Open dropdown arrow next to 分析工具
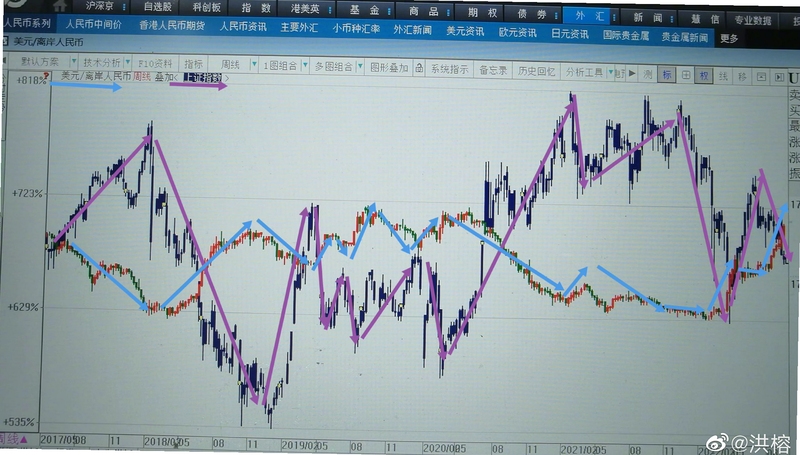This screenshot has width=800, height=455. (610, 72)
